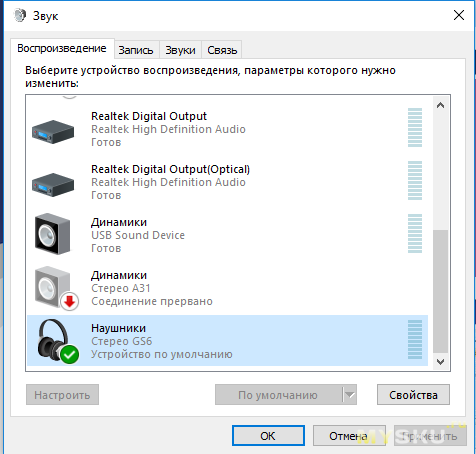Click the Свойства button
Image resolution: width=476 pixels, height=454 pixels.
(413, 395)
